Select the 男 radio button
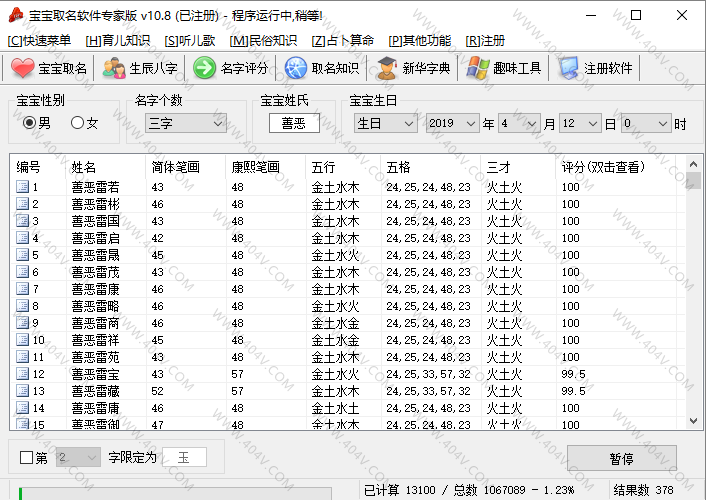The width and height of the screenshot is (706, 500). [30, 123]
